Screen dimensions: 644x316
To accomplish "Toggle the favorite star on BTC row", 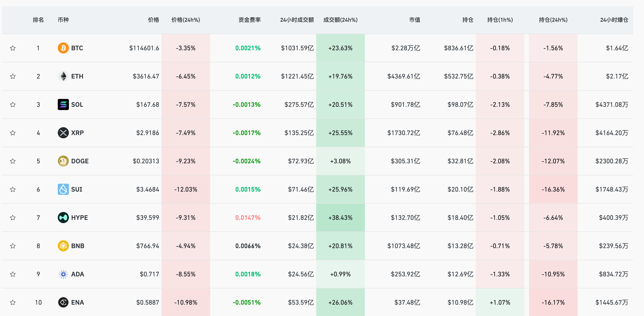I will click(13, 48).
